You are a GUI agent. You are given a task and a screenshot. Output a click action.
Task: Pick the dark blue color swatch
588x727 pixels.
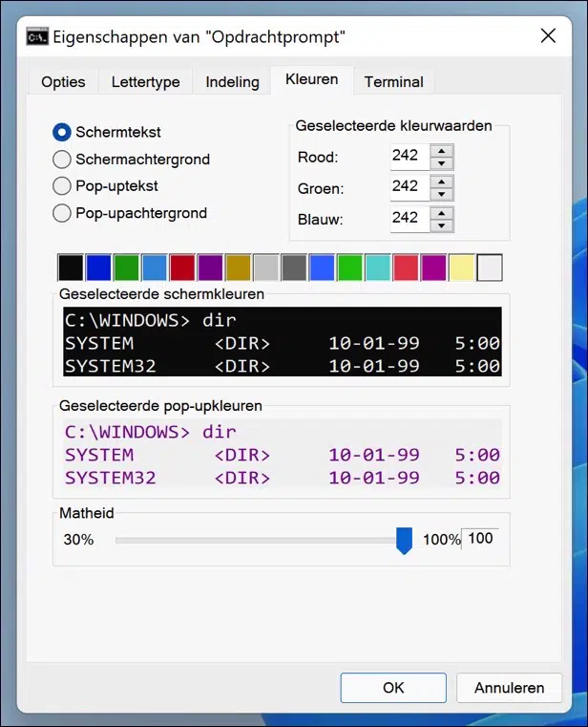coord(98,267)
